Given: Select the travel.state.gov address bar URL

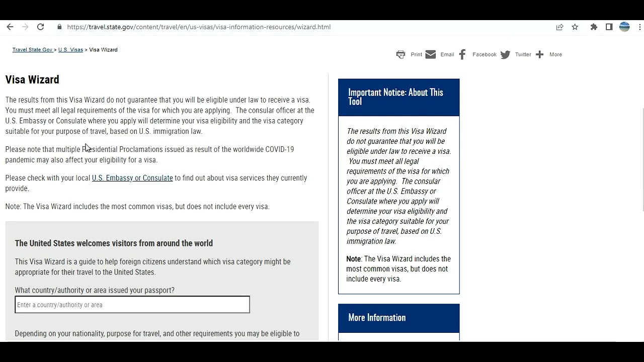Looking at the screenshot, I should click(x=199, y=27).
